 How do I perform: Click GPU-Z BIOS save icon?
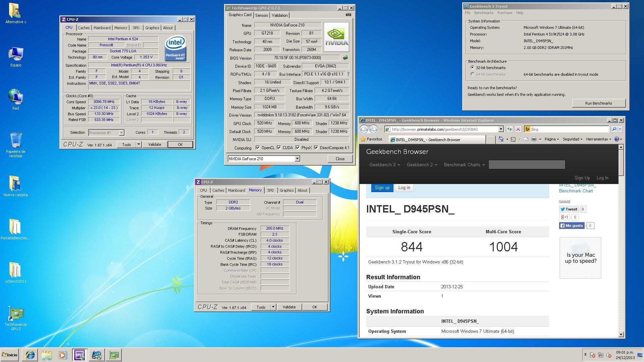(x=345, y=58)
